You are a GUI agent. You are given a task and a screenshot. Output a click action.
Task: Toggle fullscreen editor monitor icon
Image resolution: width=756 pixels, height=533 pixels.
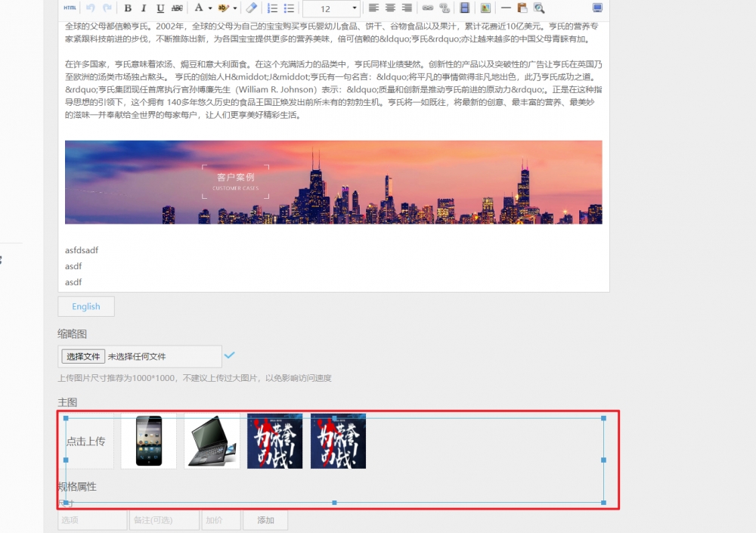pos(597,8)
